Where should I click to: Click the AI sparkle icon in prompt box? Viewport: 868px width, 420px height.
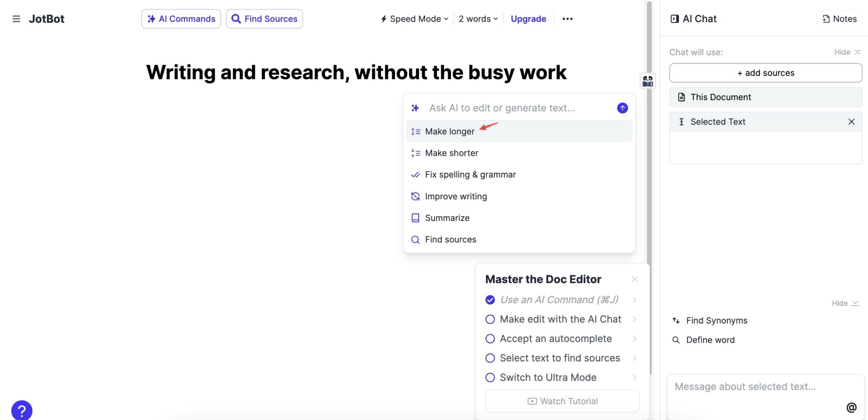pyautogui.click(x=415, y=108)
